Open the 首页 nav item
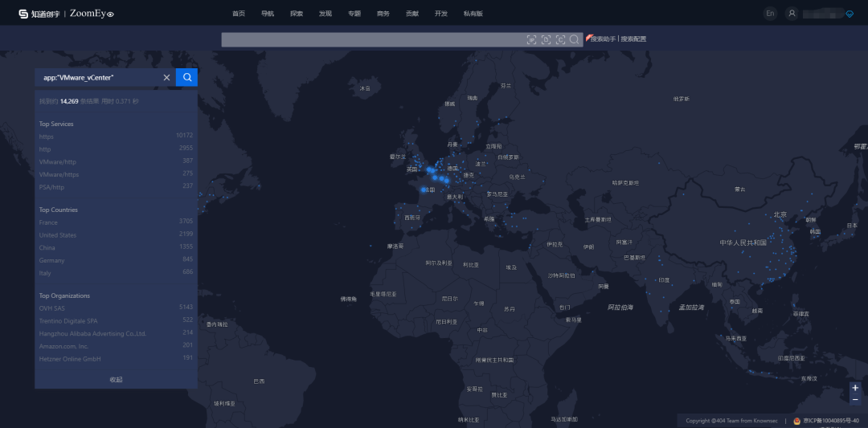The width and height of the screenshot is (868, 428). [239, 14]
